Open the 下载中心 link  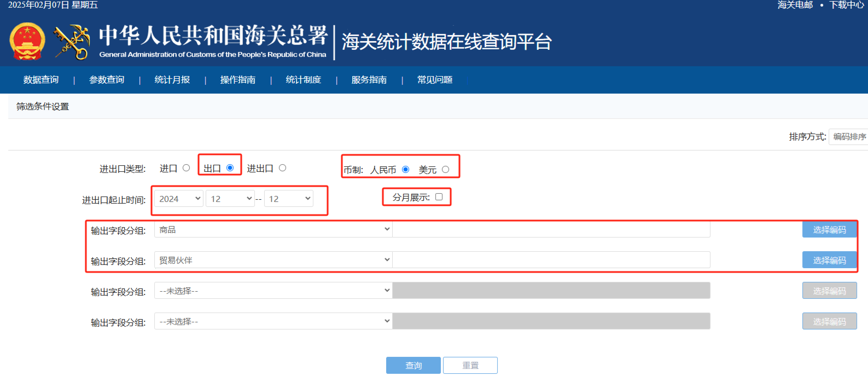tap(847, 5)
